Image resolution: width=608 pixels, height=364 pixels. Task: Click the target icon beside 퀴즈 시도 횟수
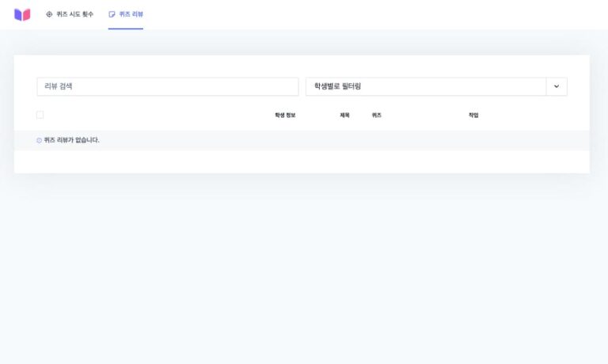coord(49,14)
